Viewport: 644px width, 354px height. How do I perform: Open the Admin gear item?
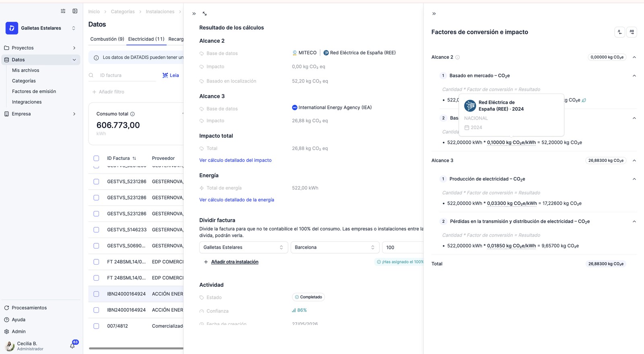click(19, 331)
